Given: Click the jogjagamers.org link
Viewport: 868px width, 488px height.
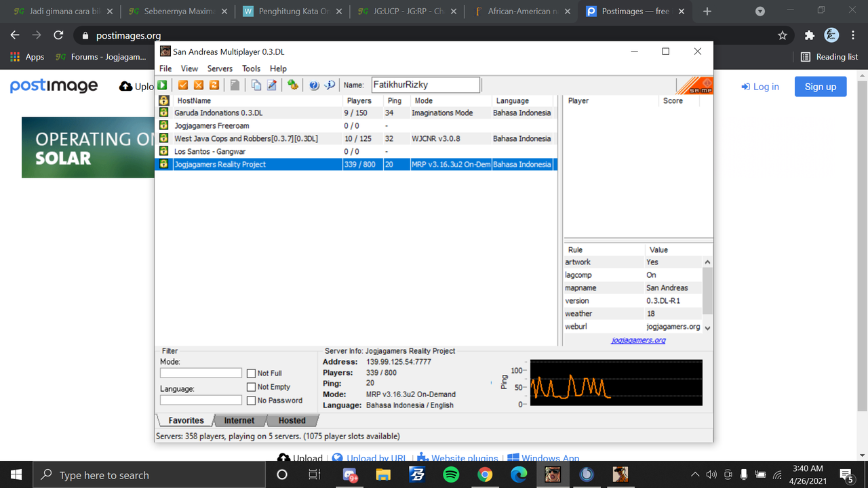Looking at the screenshot, I should [638, 340].
